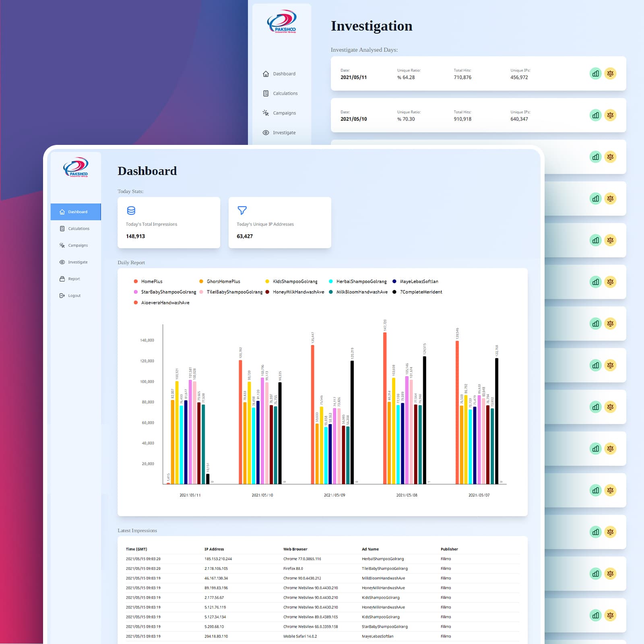Click calculator icon in the Investigation window sidebar
The image size is (644, 644).
pyautogui.click(x=266, y=93)
